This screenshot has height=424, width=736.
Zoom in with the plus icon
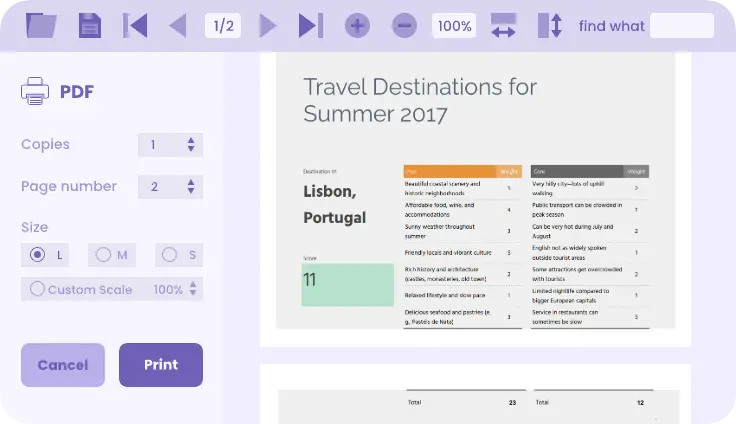(357, 25)
